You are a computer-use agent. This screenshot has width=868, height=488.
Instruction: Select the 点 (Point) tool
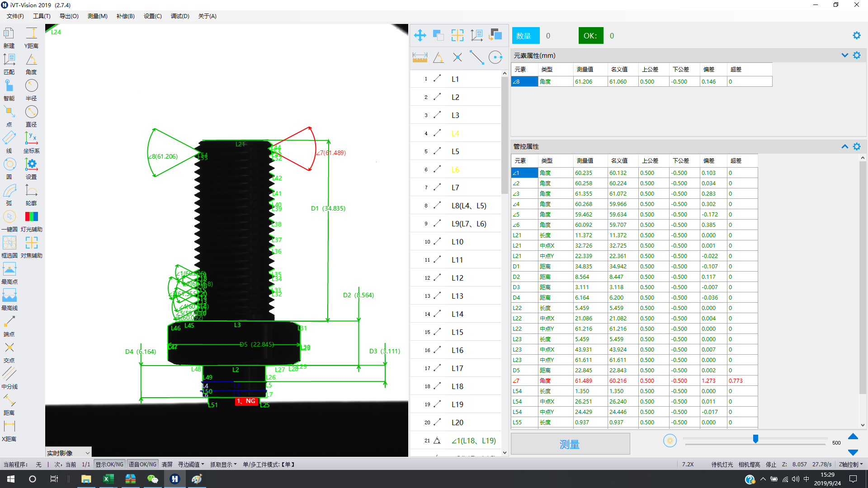[9, 112]
